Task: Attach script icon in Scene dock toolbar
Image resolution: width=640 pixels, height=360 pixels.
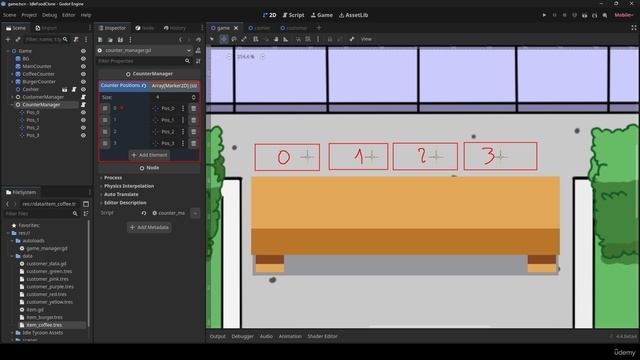Action: 76,40
